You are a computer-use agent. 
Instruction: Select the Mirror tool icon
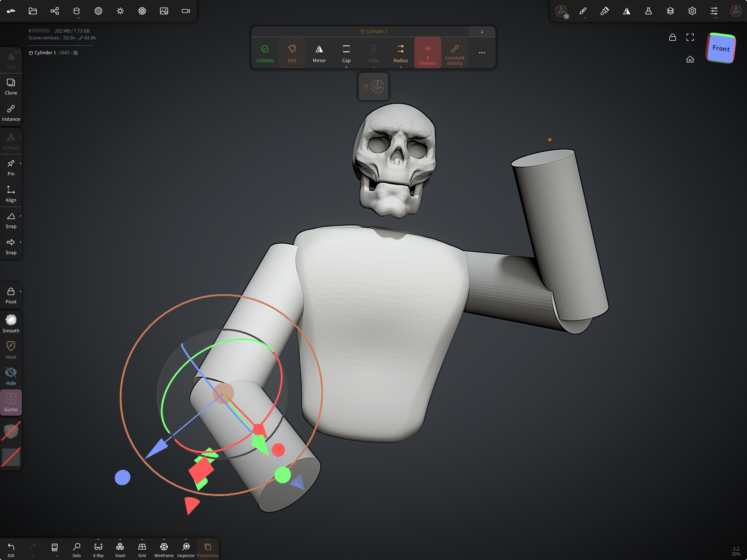pos(319,53)
